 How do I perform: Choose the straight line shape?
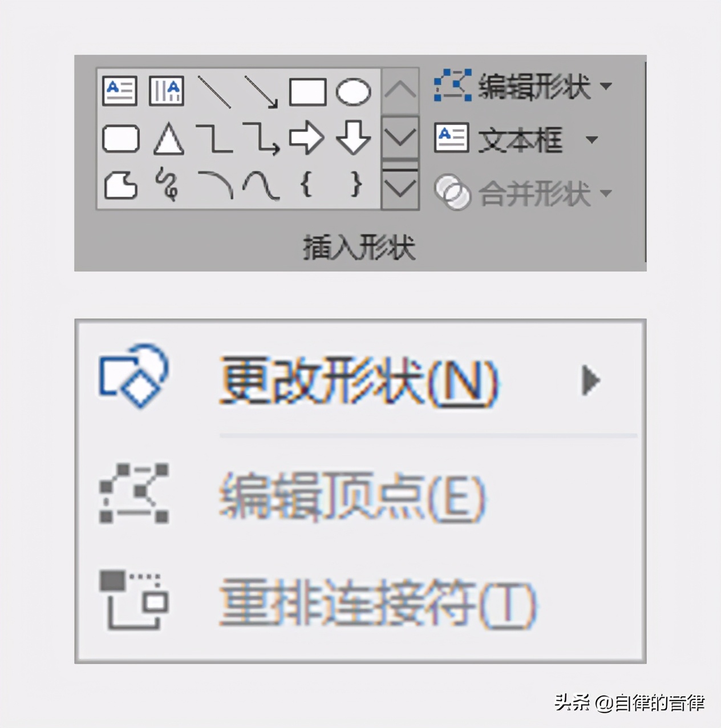pos(214,92)
